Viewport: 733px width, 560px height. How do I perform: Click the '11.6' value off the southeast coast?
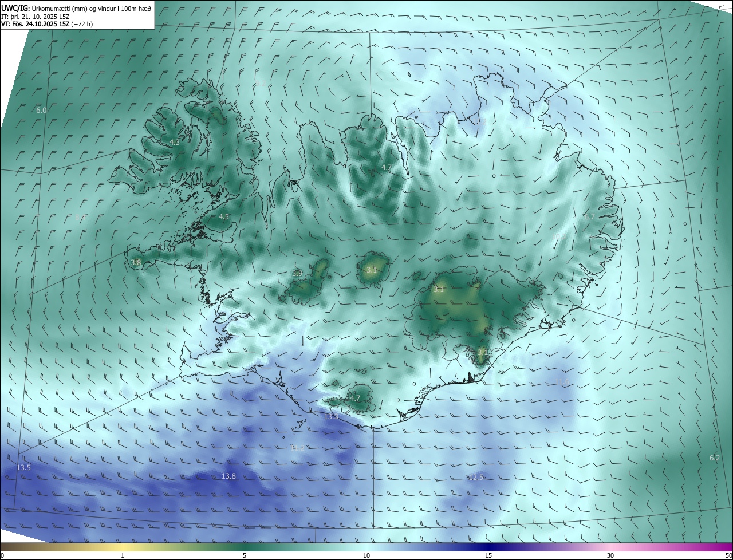[562, 381]
